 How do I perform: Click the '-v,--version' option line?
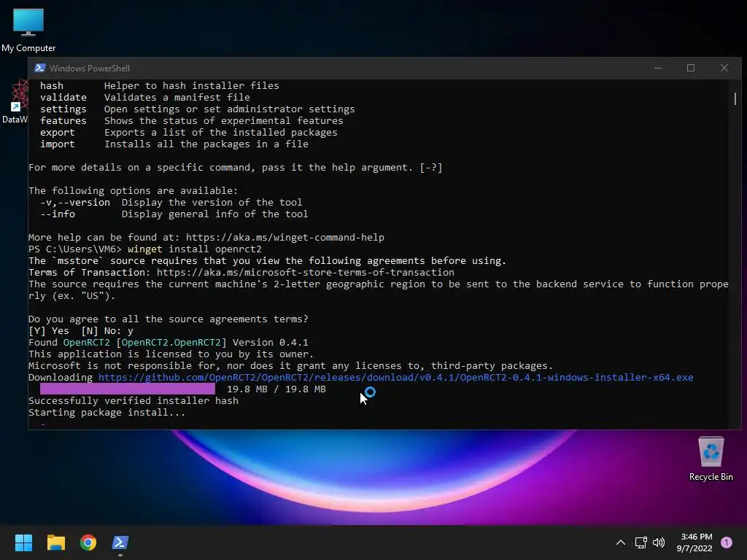[171, 203]
